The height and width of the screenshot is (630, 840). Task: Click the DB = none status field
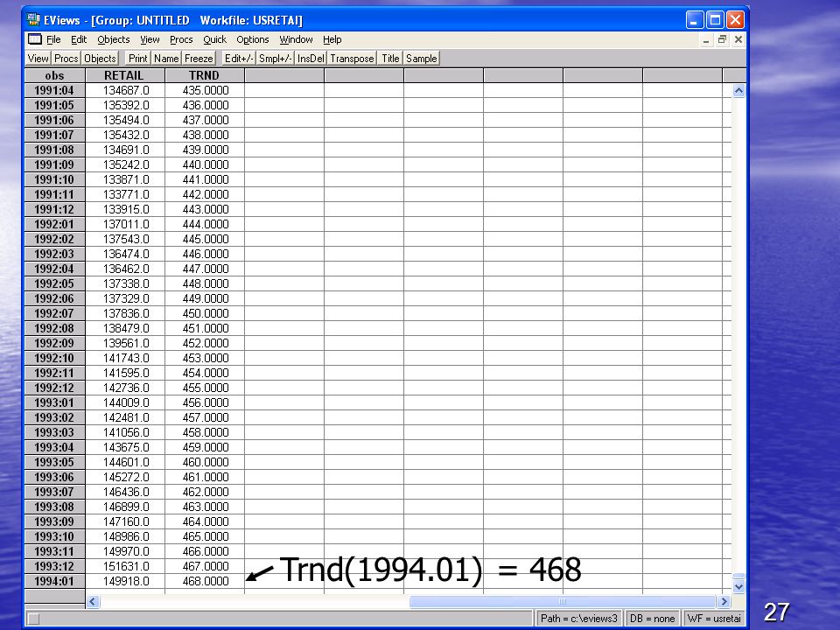[x=652, y=619]
